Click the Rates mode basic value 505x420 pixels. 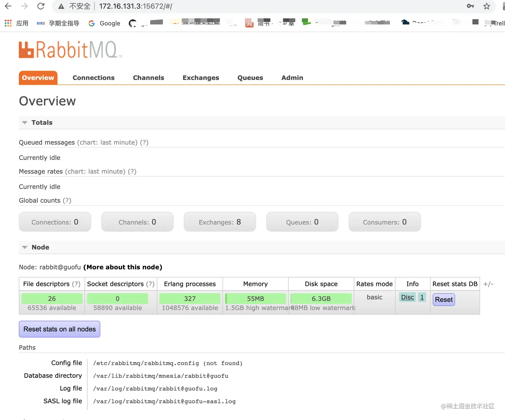click(374, 297)
